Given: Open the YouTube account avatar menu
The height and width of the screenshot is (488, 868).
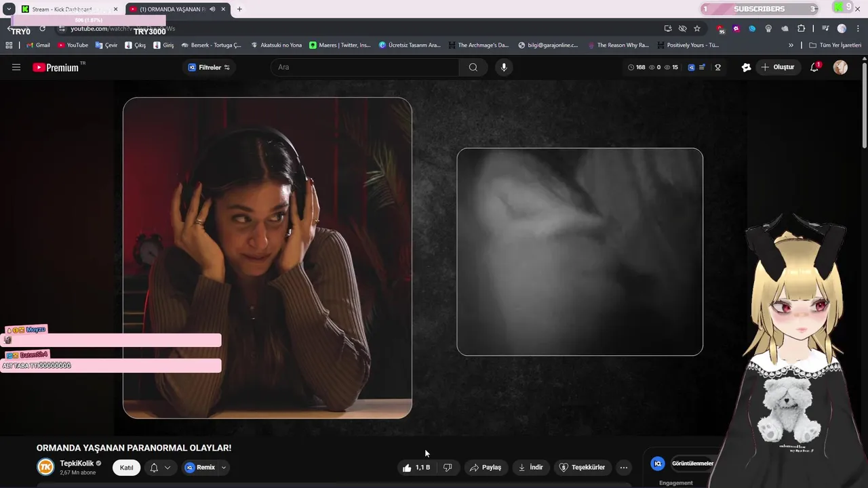Looking at the screenshot, I should point(840,67).
